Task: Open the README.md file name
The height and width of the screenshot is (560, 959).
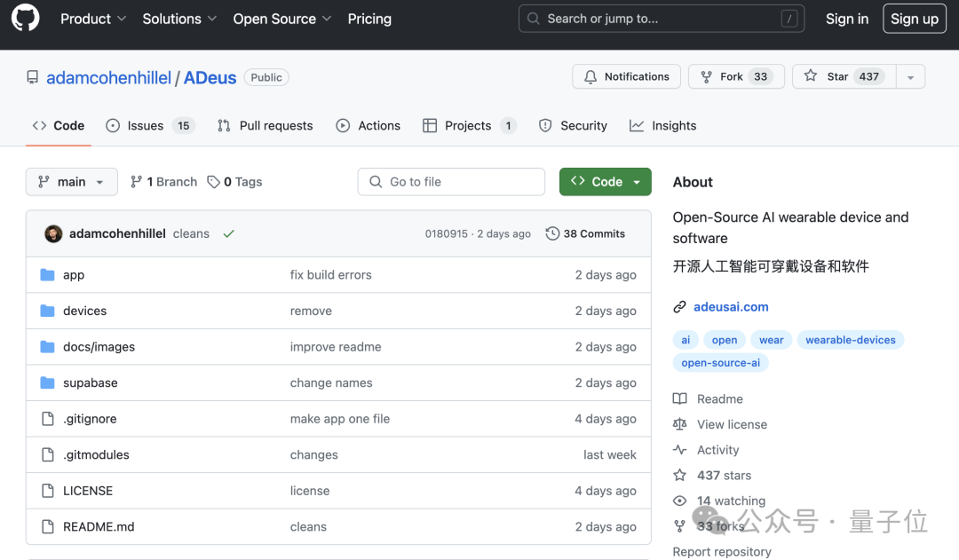Action: coord(99,526)
